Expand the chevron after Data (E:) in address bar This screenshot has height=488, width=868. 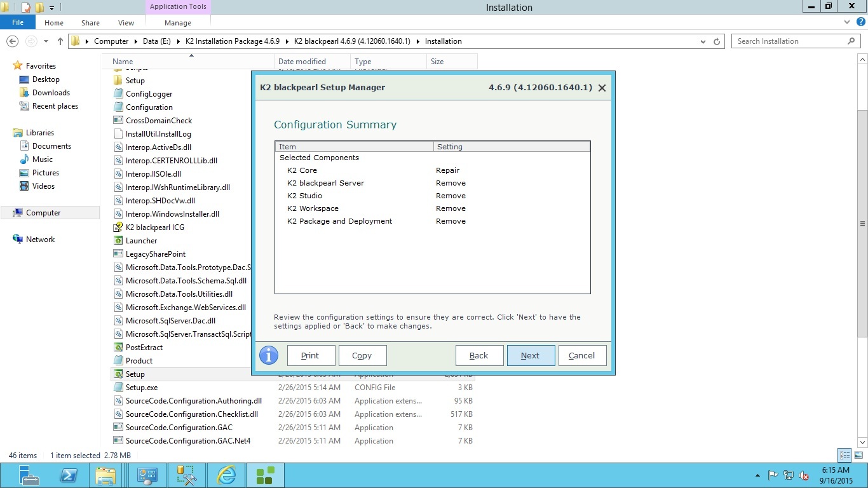tap(179, 41)
